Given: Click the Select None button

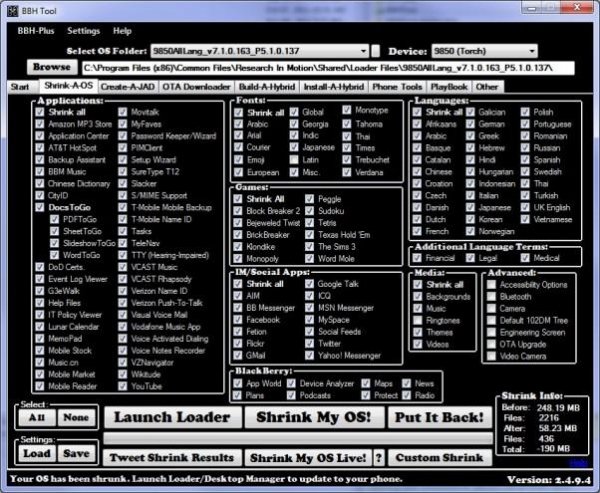Looking at the screenshot, I should point(76,418).
